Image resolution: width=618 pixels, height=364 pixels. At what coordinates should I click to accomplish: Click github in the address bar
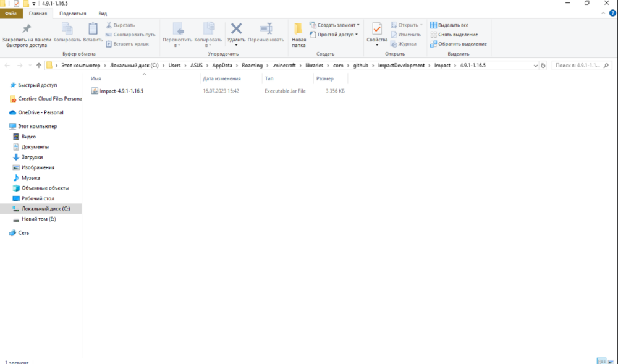361,66
